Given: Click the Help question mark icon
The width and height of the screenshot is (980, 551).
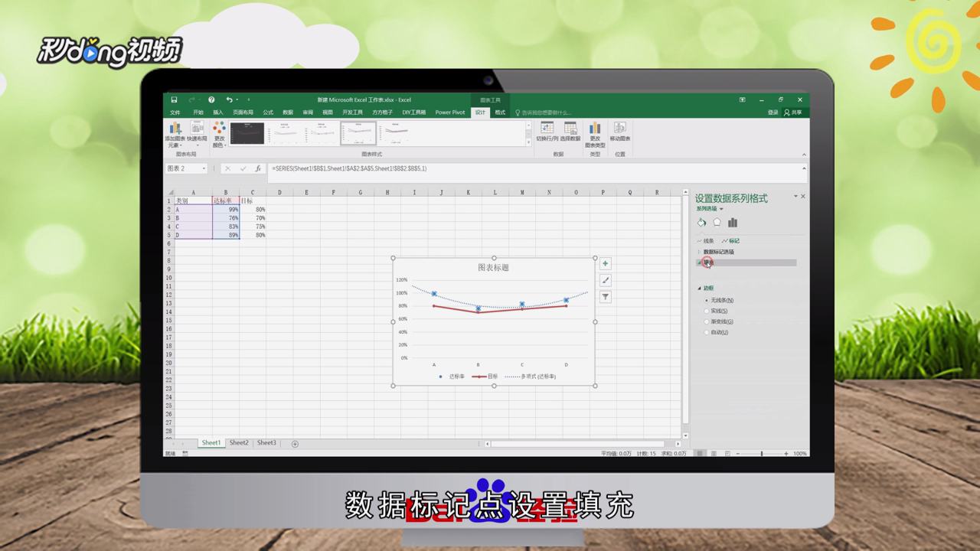Looking at the screenshot, I should click(x=211, y=99).
